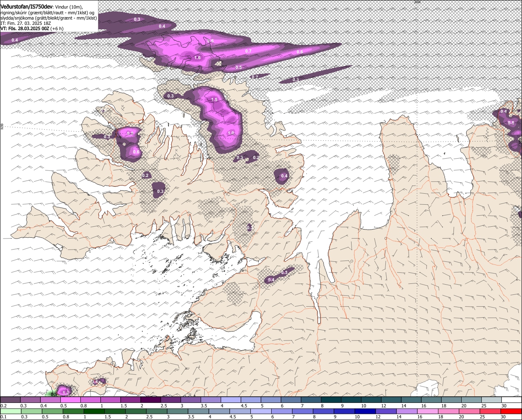Screen dimensions: 522x420
Task: Click the 'VT: Fös. 28.03.2025 00Z' valid time
Action: click(25, 29)
